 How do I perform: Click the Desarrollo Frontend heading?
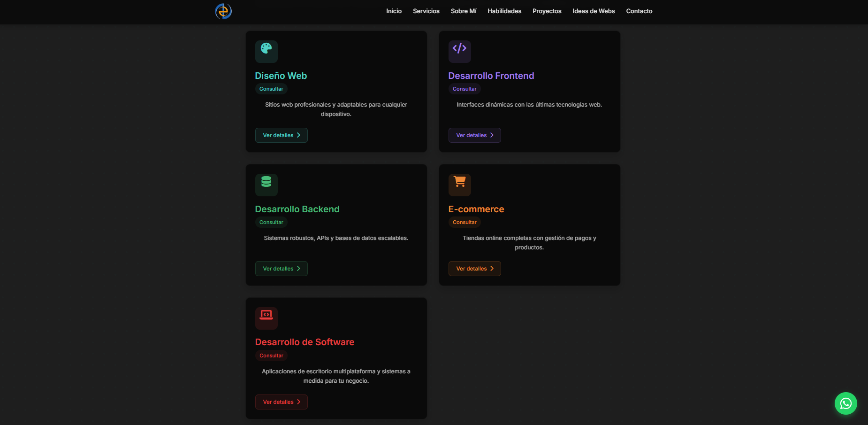(x=491, y=76)
